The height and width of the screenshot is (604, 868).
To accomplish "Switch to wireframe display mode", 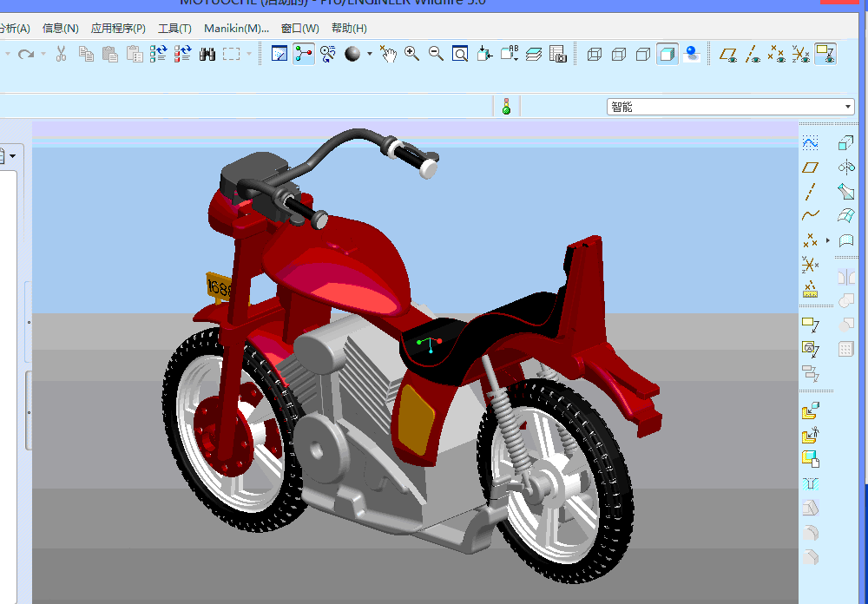I will click(595, 54).
